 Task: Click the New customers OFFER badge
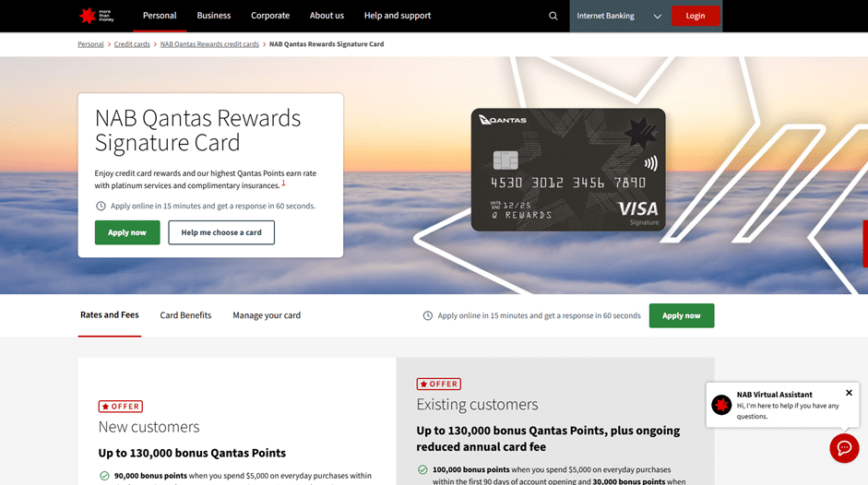(121, 407)
